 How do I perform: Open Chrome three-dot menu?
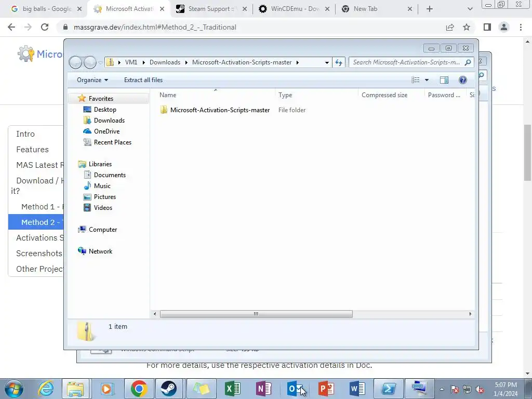521,27
